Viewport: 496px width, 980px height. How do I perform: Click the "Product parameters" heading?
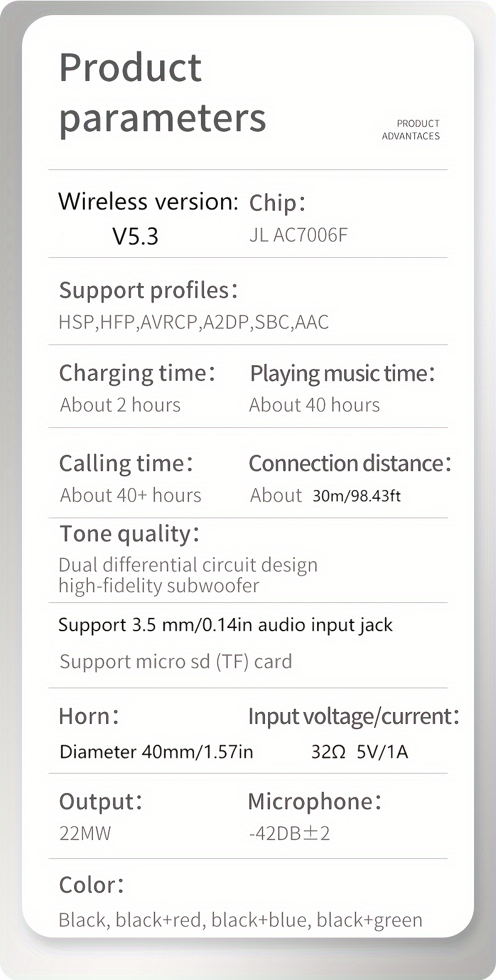point(162,92)
